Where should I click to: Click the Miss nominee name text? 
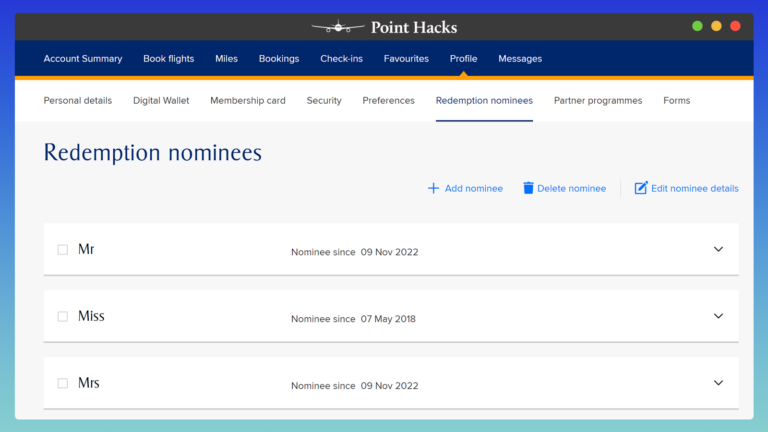[x=91, y=316]
